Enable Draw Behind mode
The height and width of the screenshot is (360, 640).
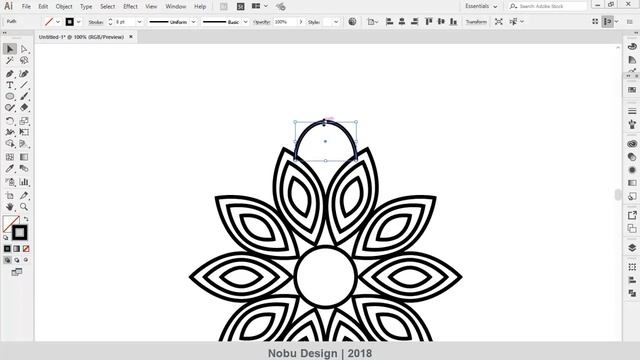(x=17, y=260)
